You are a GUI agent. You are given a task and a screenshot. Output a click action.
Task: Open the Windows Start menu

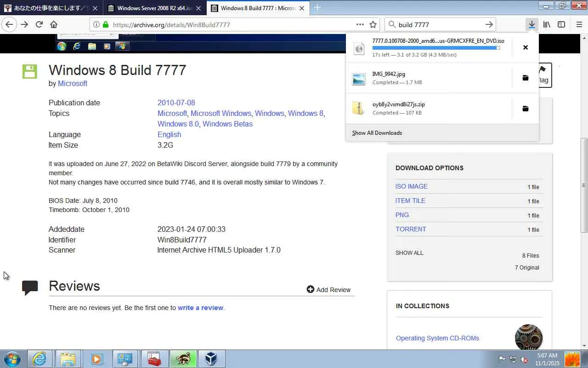[12, 359]
